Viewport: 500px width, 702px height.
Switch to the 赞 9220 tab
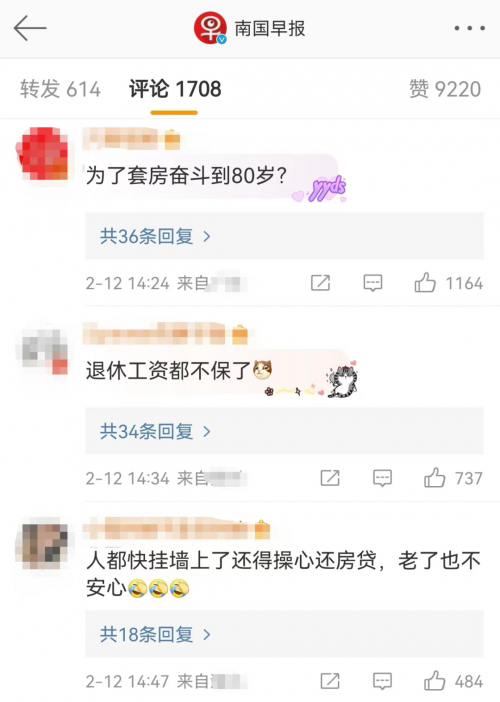445,89
